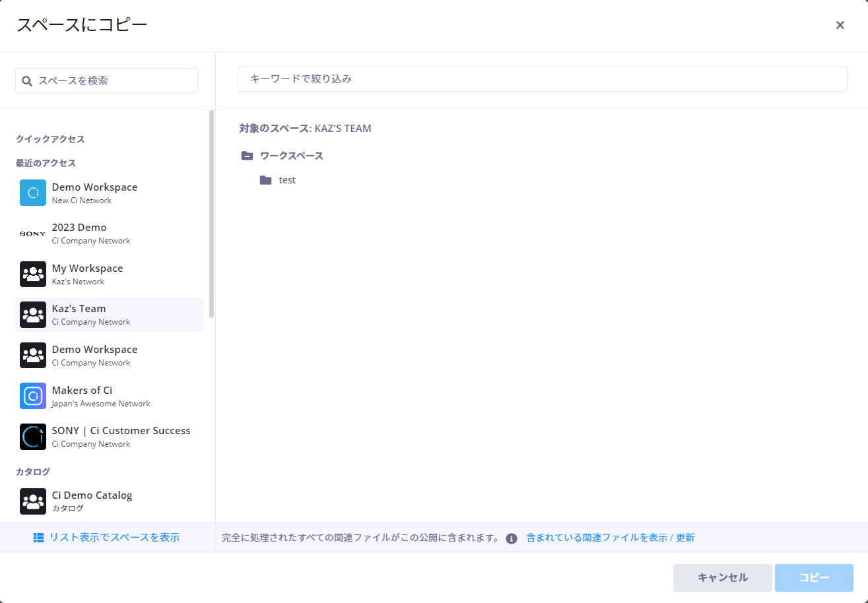Click the コピー button
Viewport: 868px width, 603px height.
click(814, 578)
